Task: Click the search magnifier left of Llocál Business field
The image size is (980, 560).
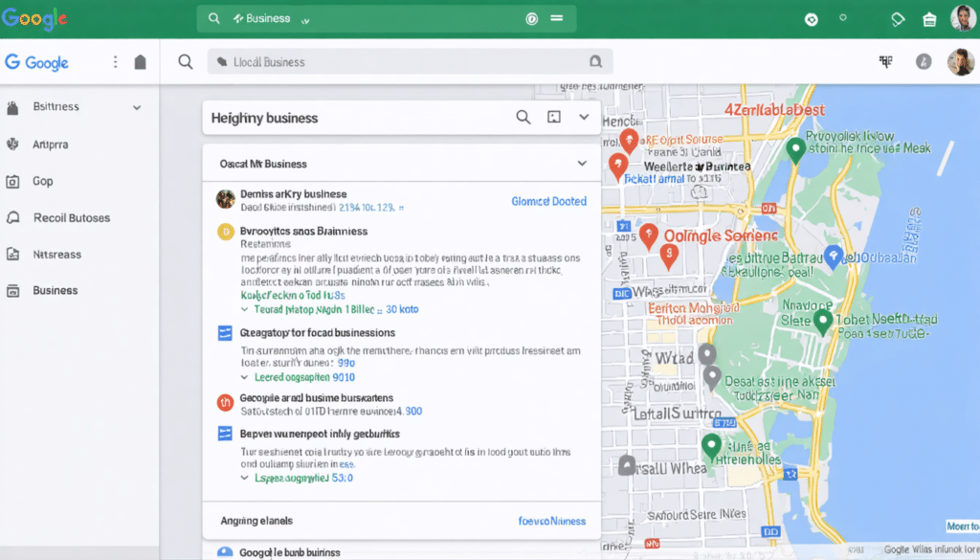Action: [185, 61]
